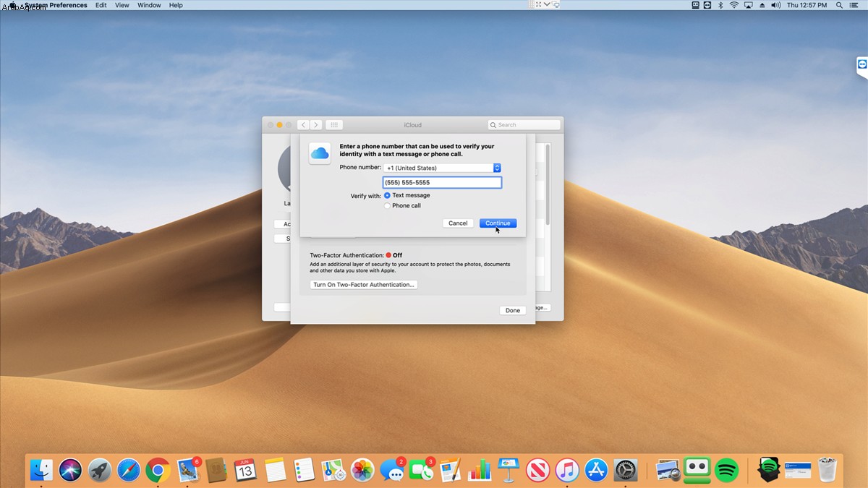Launch Maps from the Dock
This screenshot has height=488, width=868.
coord(333,470)
